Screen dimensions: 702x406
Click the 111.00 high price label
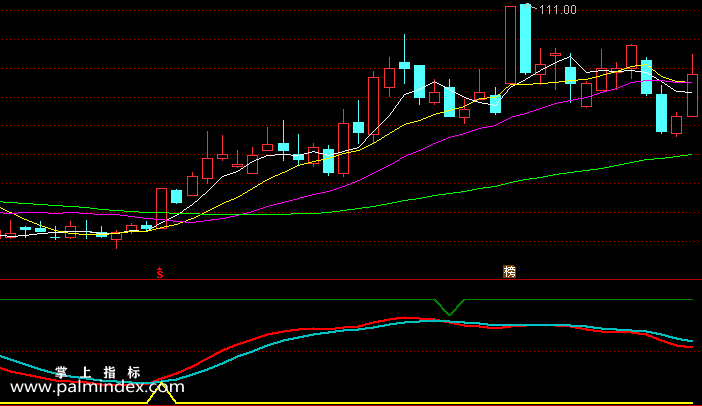(558, 10)
